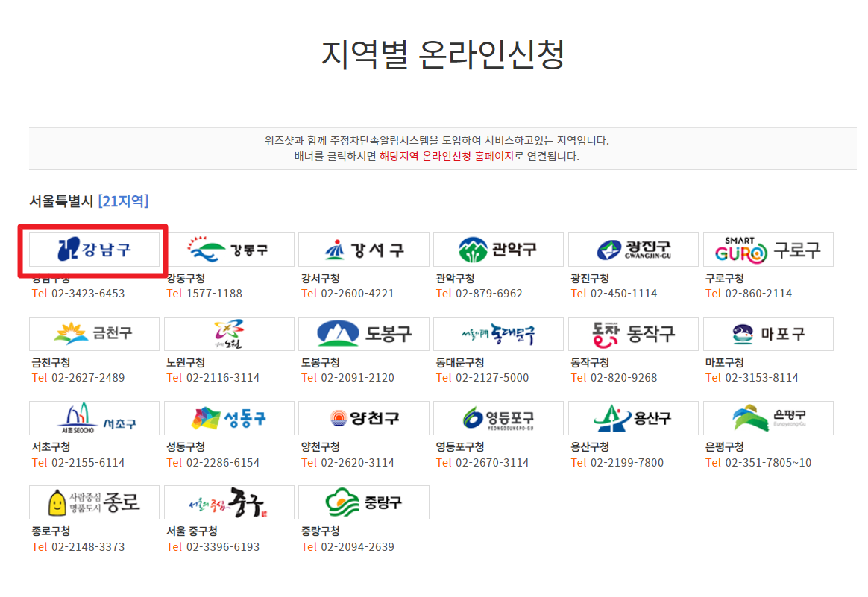868x597 pixels.
Task: Open the 광진구 Gwangjin-gu banner
Action: click(633, 250)
